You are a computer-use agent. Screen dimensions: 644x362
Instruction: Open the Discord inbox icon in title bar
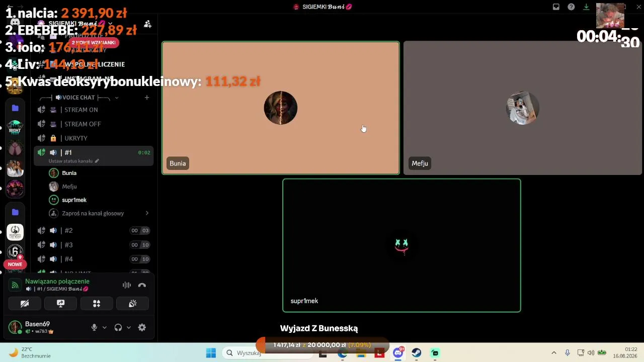click(x=556, y=7)
